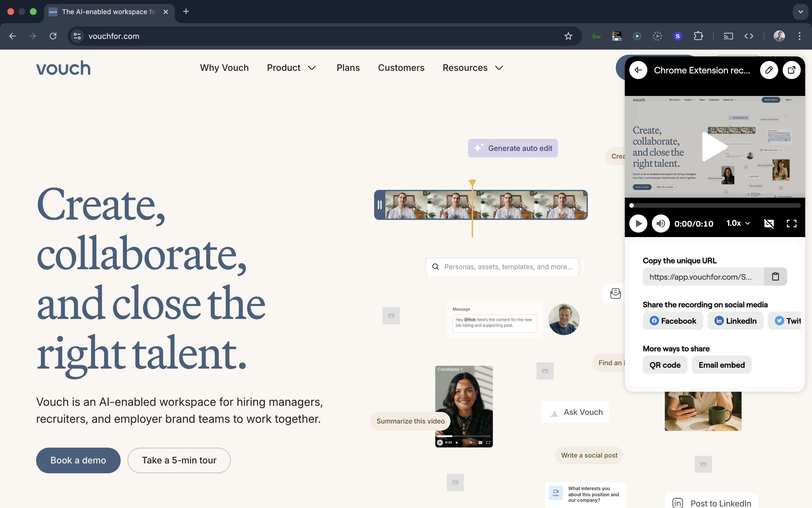Open the Chrome profile avatar

point(779,36)
